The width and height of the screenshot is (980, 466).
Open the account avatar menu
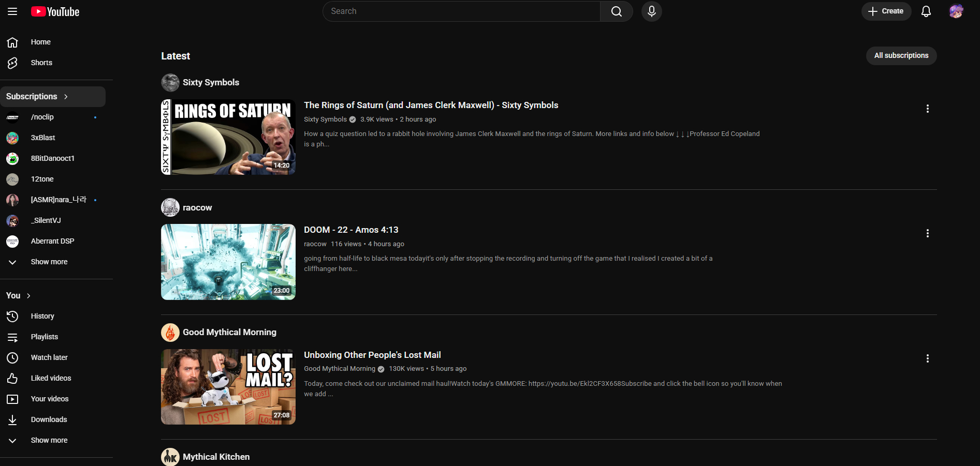coord(956,11)
